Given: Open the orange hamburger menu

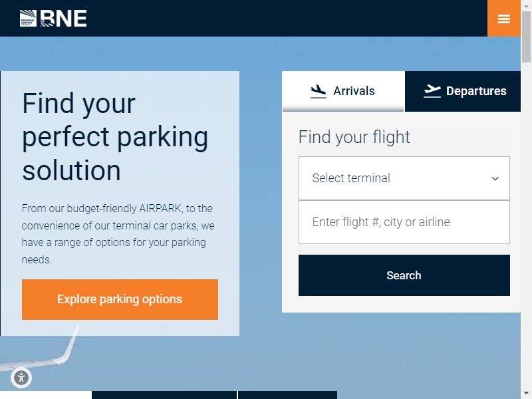Looking at the screenshot, I should 504,19.
